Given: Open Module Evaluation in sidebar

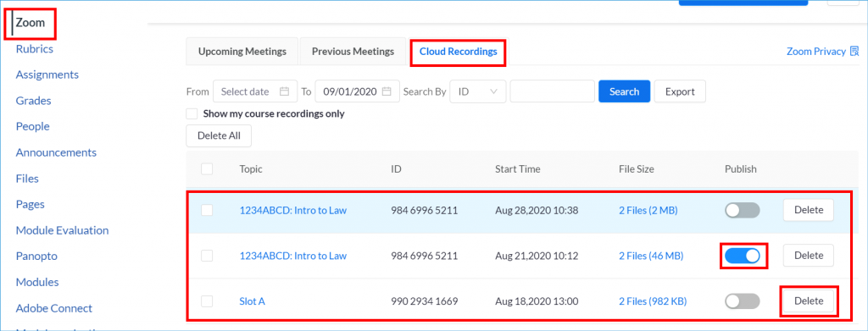Looking at the screenshot, I should point(62,230).
